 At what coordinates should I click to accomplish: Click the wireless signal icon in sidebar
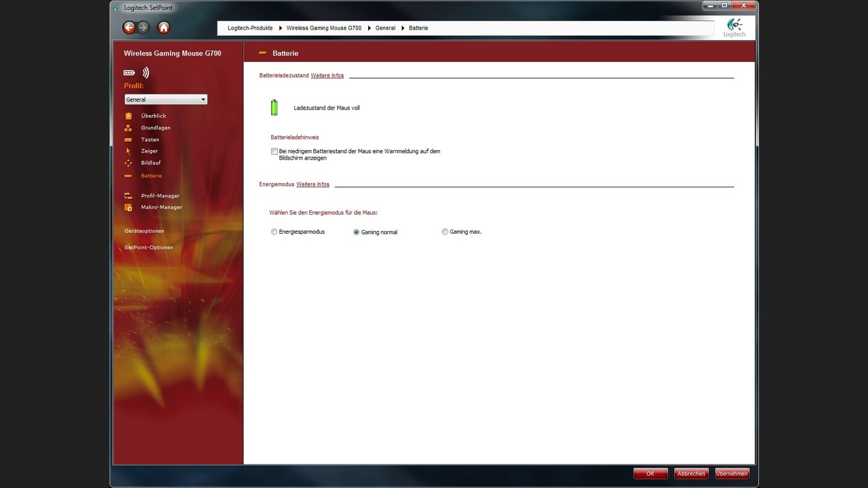tap(145, 73)
